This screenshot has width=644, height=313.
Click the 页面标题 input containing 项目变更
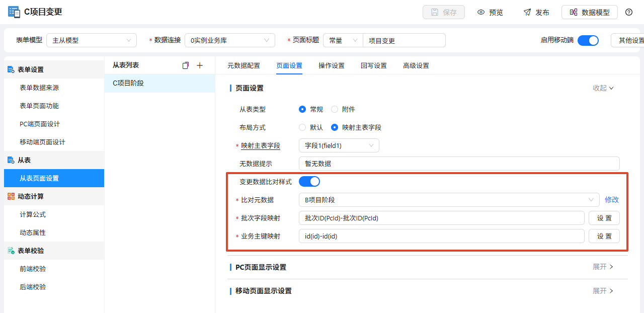point(405,40)
